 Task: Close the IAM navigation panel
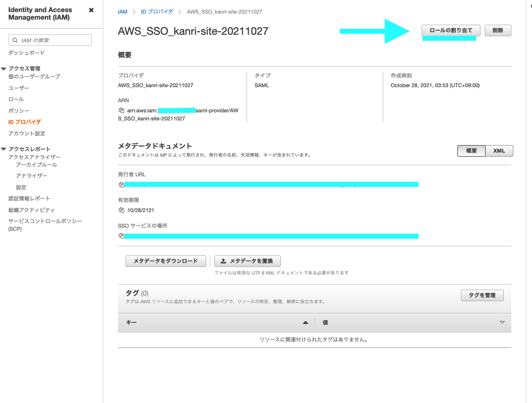tap(91, 10)
